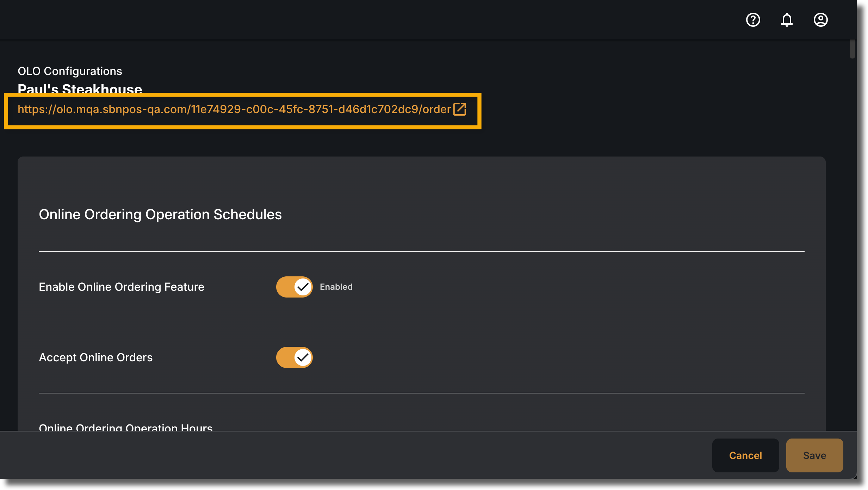This screenshot has height=490, width=868.
Task: Open the help question mark icon
Action: [x=753, y=20]
